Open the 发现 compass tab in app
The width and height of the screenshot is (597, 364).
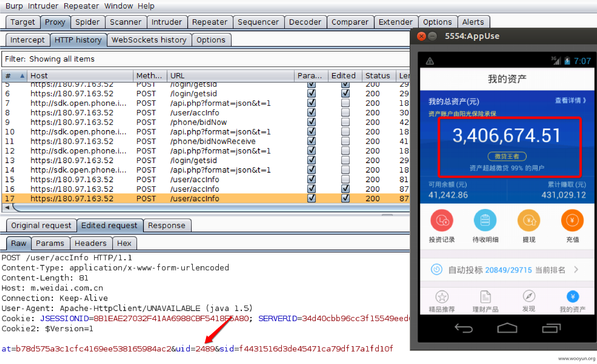(x=529, y=296)
